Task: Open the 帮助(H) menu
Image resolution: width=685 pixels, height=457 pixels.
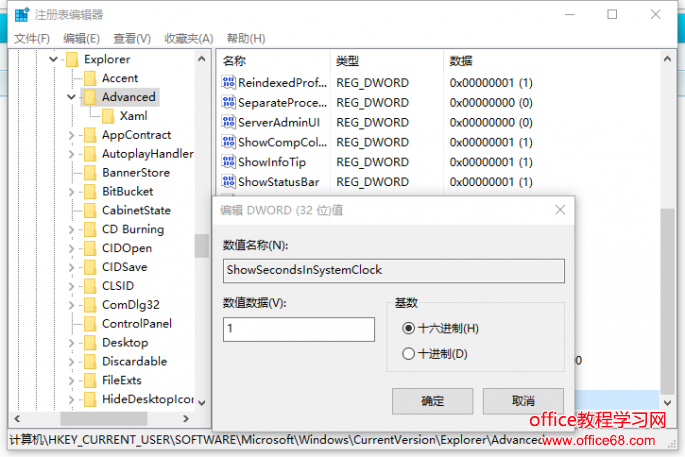Action: pyautogui.click(x=246, y=38)
